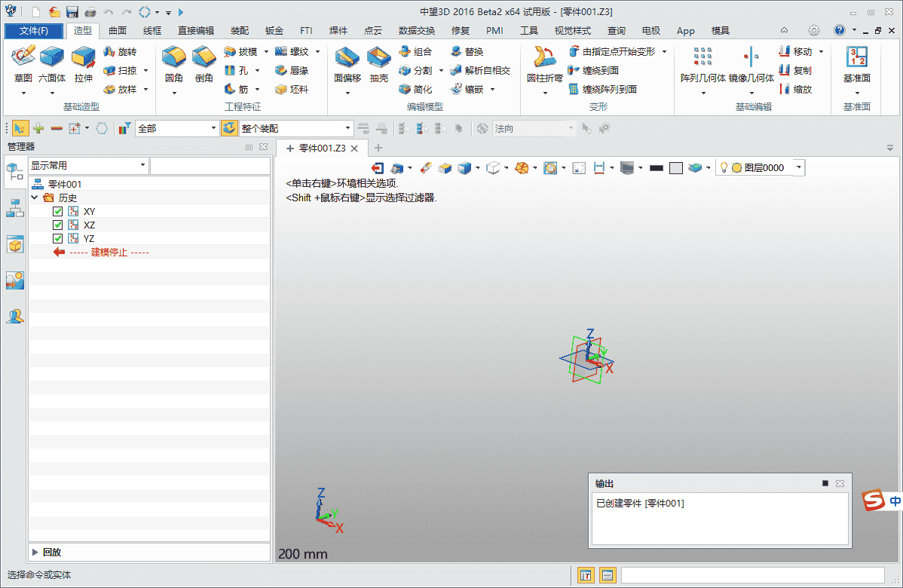Click the 圆柱折弯 (Cylindrical Bend) icon
903x588 pixels.
(544, 58)
